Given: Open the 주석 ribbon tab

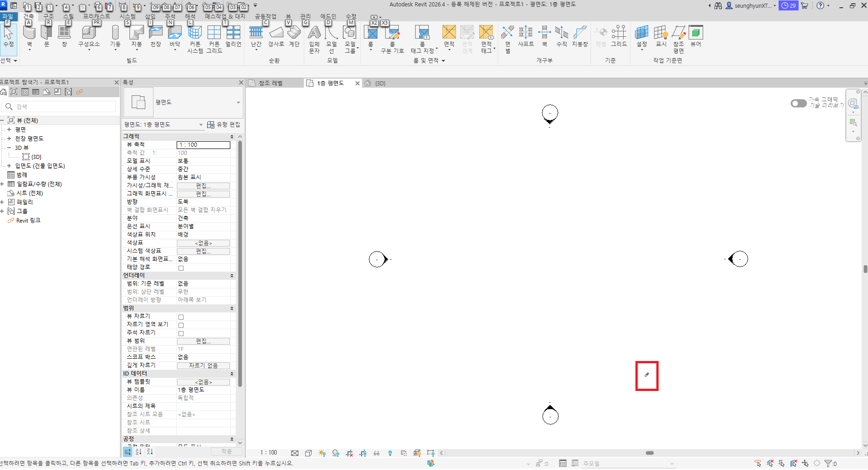Looking at the screenshot, I should tap(170, 16).
